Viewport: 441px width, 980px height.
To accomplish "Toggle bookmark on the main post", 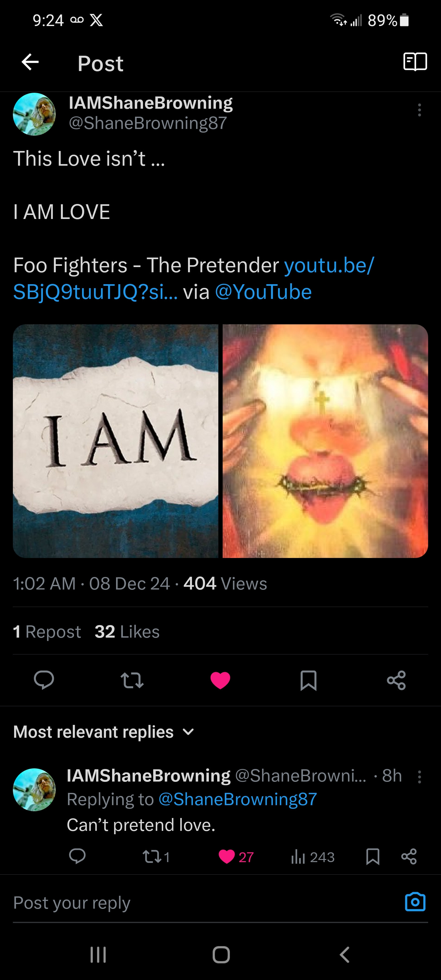I will pyautogui.click(x=308, y=680).
